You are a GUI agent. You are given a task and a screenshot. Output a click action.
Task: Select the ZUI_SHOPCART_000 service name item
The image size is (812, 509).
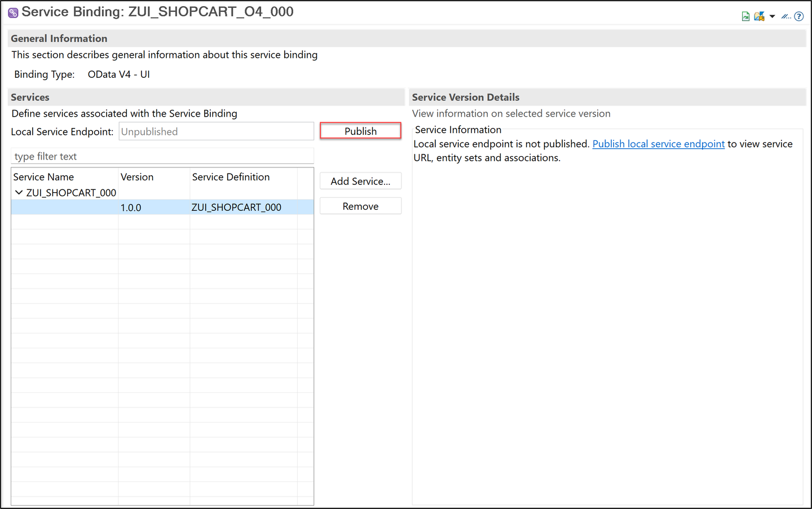click(71, 193)
